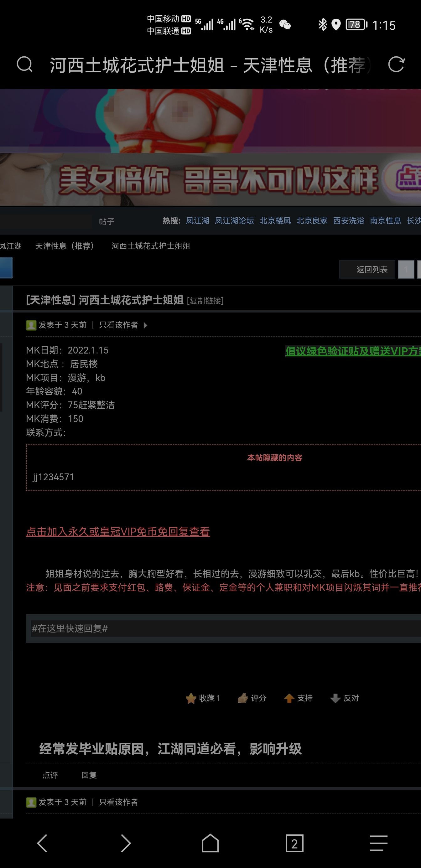The image size is (421, 868).
Task: Open hot search link 南京性息
Action: [x=386, y=221]
